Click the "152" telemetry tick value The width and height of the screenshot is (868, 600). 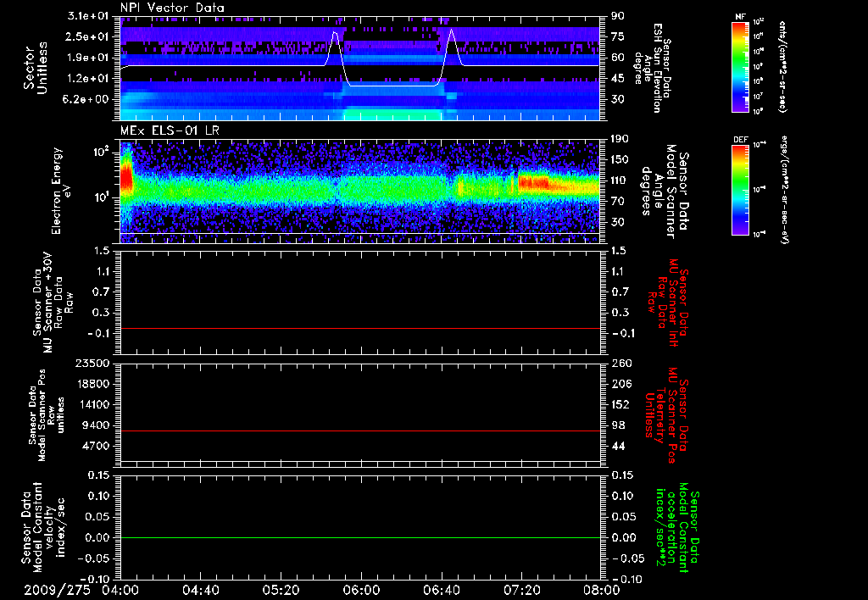click(620, 404)
